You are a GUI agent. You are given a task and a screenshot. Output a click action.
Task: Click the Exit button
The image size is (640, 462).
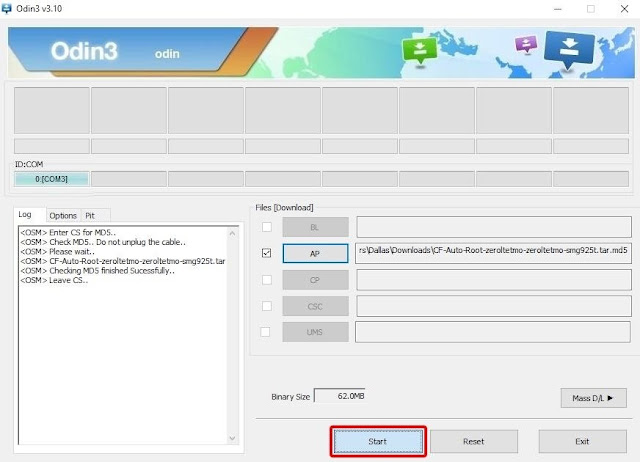[582, 441]
